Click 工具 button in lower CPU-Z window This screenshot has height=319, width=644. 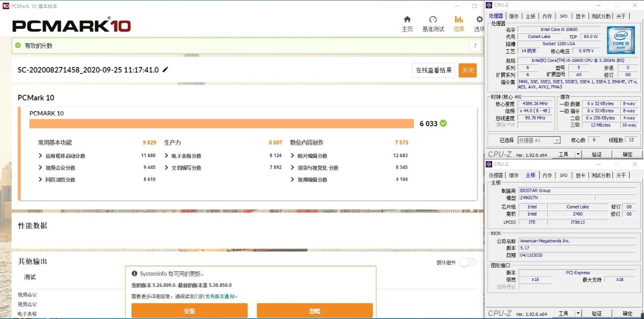point(563,313)
